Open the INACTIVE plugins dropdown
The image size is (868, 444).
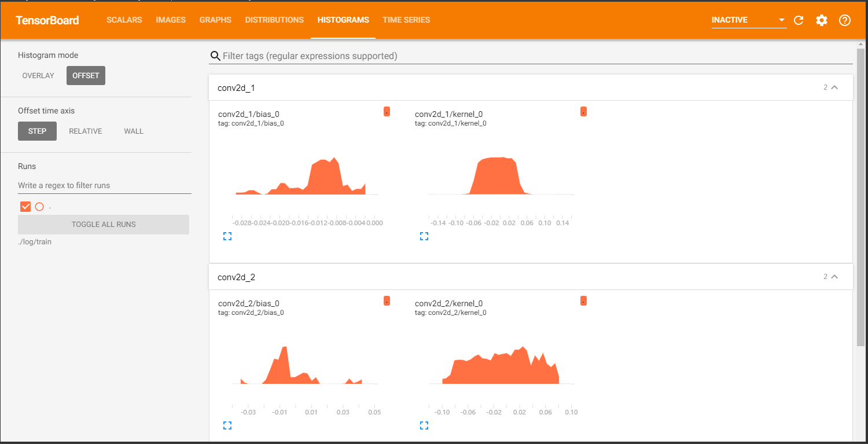[x=749, y=20]
